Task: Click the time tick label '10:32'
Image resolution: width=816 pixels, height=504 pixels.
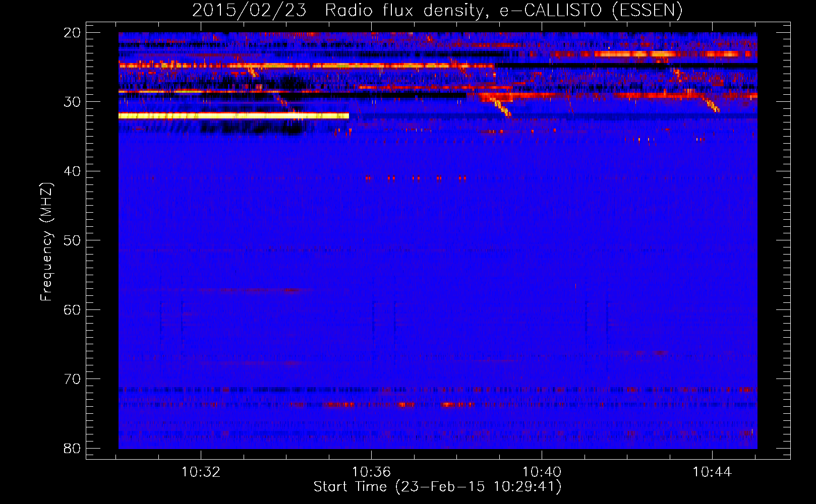Action: (201, 472)
